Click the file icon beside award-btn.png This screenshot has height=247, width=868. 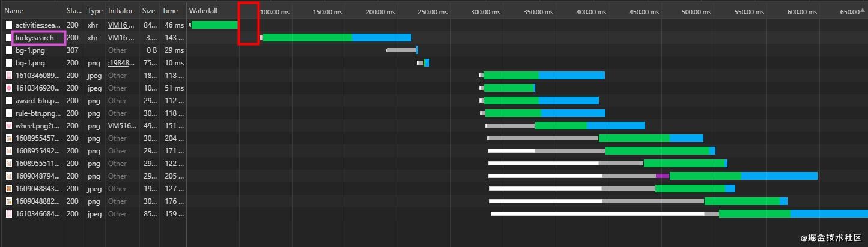coord(9,101)
